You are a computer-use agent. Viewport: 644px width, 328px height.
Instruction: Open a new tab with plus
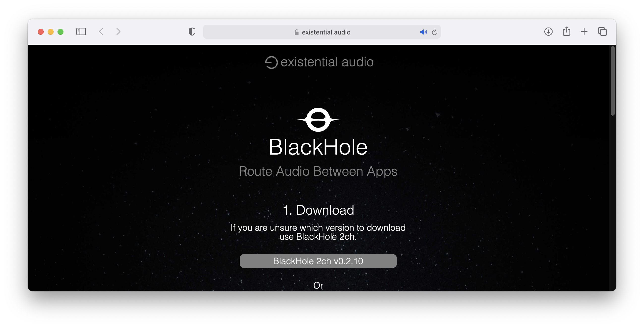click(x=584, y=32)
